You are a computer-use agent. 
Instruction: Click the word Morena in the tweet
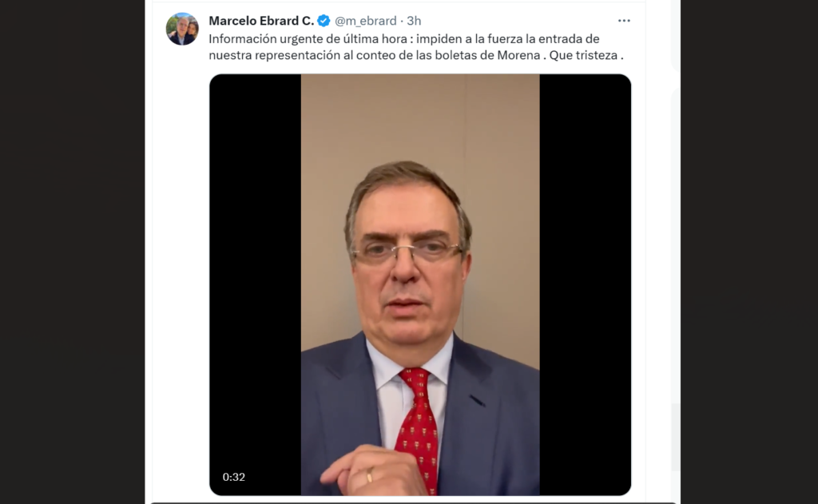click(518, 55)
